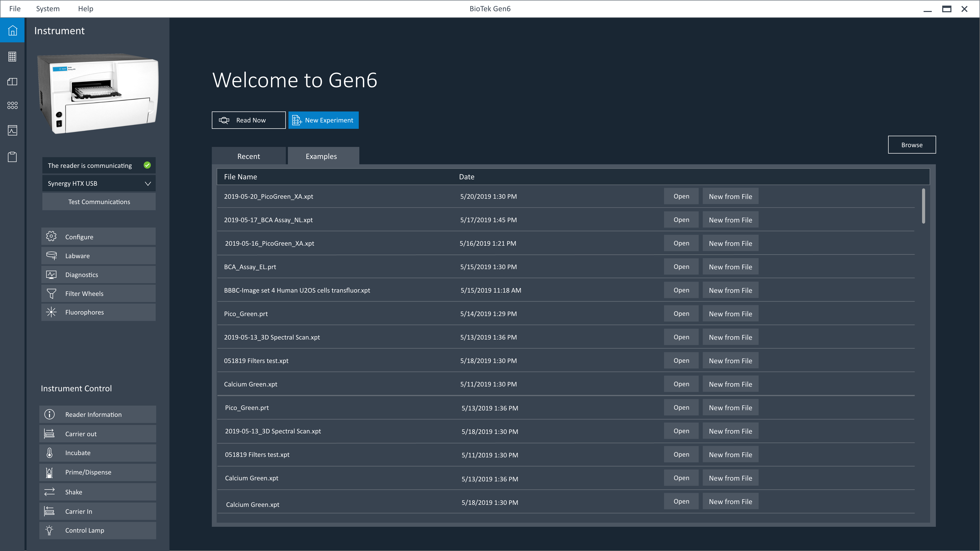Viewport: 980px width, 551px height.
Task: Minimize the BioTek Gen6 window
Action: [x=927, y=9]
